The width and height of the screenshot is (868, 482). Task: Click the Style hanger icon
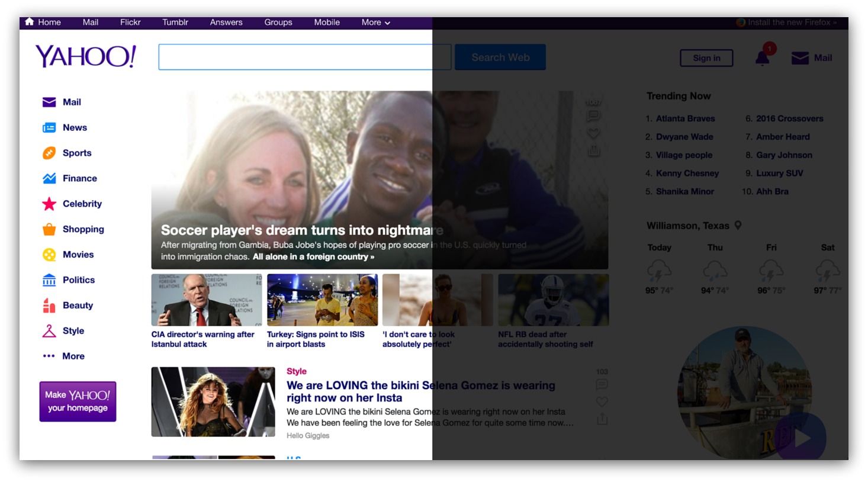click(x=49, y=331)
